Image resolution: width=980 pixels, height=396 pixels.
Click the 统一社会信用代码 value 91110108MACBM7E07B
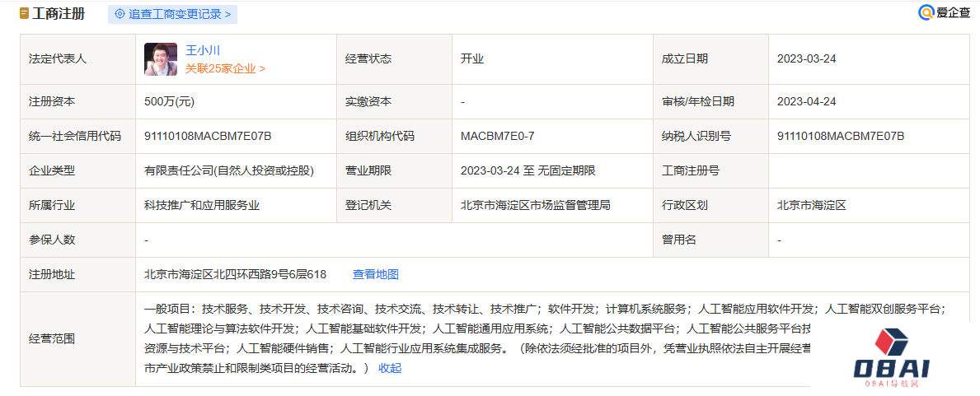point(208,136)
